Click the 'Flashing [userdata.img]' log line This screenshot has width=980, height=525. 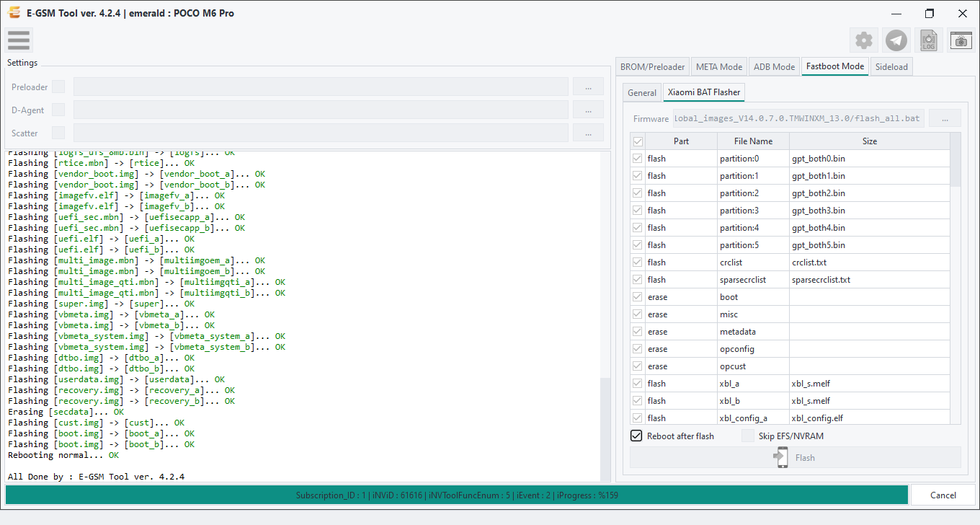coord(116,379)
